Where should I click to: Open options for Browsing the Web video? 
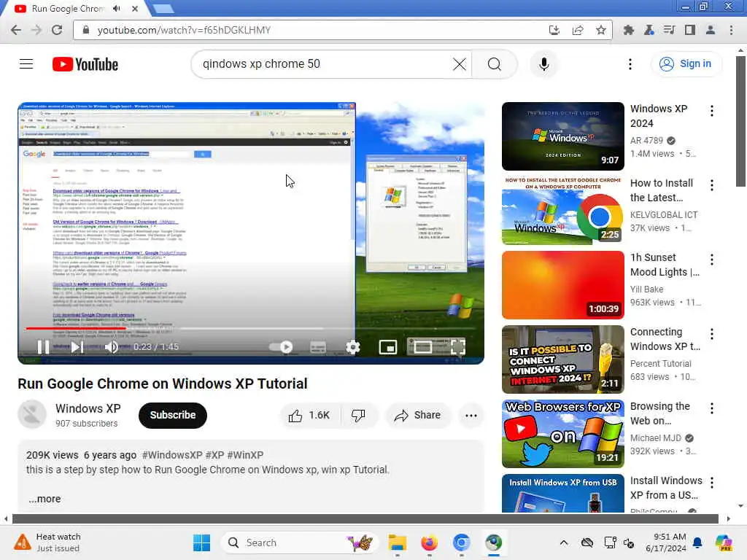pyautogui.click(x=712, y=408)
